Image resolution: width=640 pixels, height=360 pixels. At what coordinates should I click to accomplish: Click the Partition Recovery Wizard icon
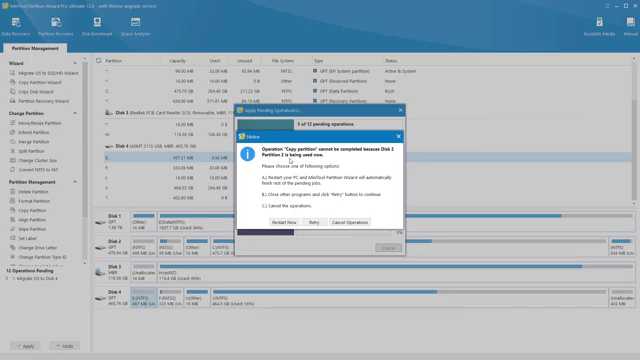point(13,101)
